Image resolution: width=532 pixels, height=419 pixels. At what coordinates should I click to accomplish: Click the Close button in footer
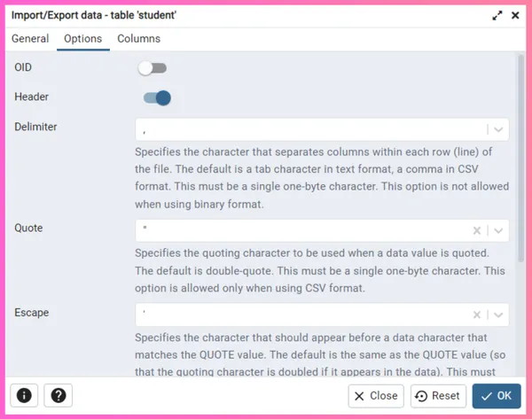coord(376,396)
